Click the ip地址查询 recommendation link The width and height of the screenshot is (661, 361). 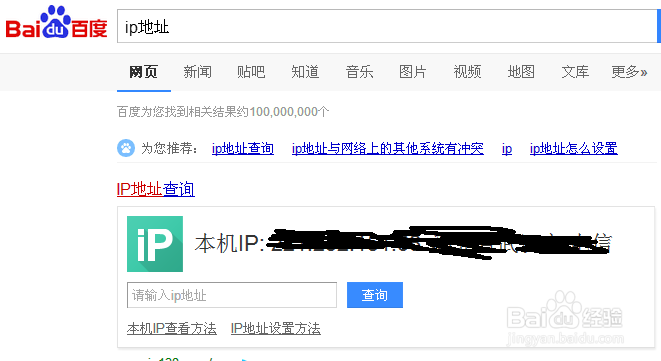[x=243, y=148]
